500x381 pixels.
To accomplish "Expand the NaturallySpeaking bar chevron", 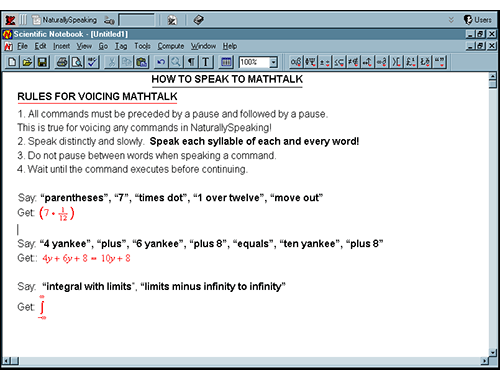I will click(451, 20).
